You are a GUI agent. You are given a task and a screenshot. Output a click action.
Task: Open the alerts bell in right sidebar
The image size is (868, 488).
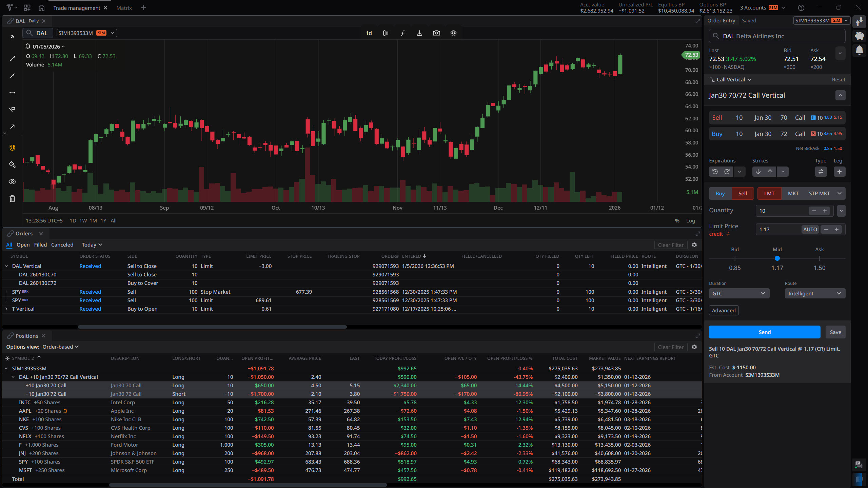[x=859, y=51]
